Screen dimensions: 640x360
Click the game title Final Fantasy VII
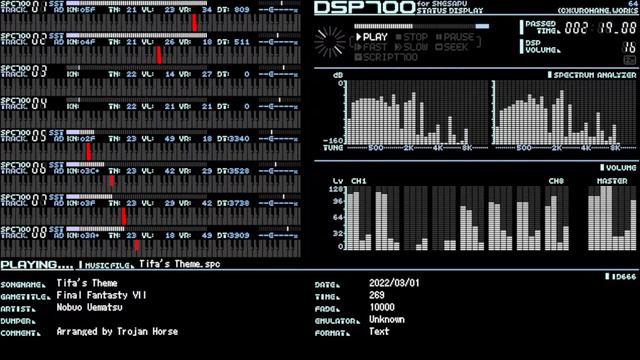coord(101,295)
